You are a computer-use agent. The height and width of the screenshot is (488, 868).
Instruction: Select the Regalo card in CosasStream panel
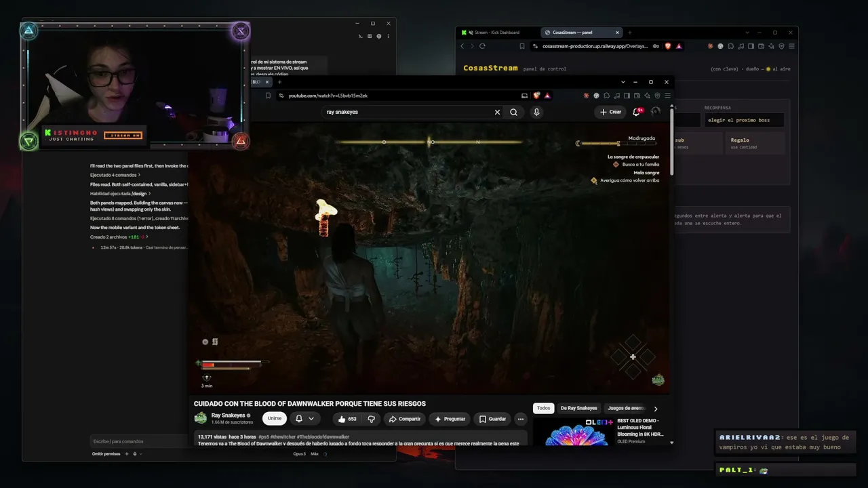(755, 143)
